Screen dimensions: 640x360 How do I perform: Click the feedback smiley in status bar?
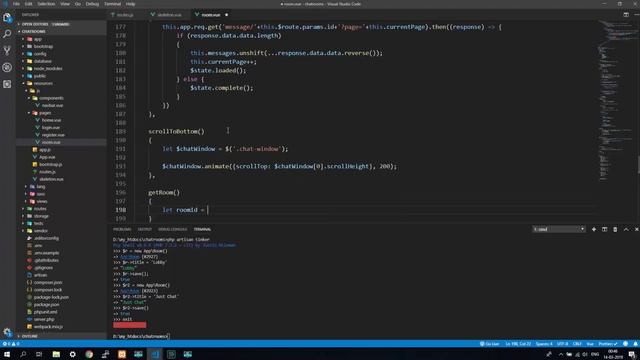pos(625,344)
